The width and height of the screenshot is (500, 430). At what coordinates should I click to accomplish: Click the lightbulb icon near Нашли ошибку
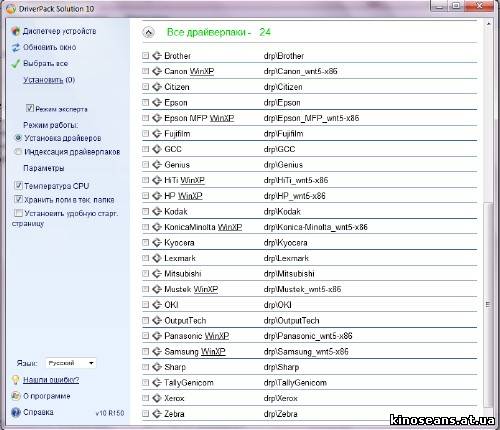coord(15,380)
